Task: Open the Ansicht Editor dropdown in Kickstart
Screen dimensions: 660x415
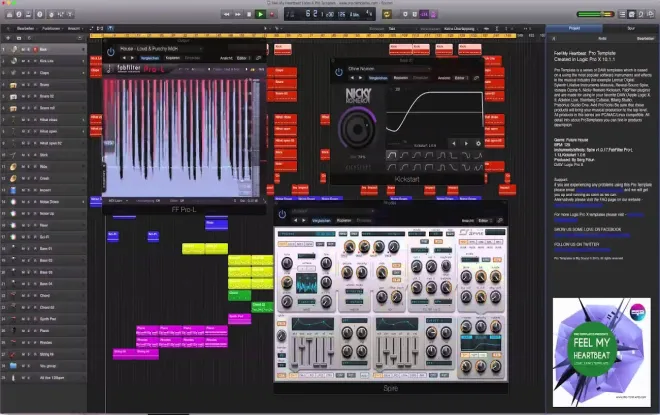Action: click(459, 78)
